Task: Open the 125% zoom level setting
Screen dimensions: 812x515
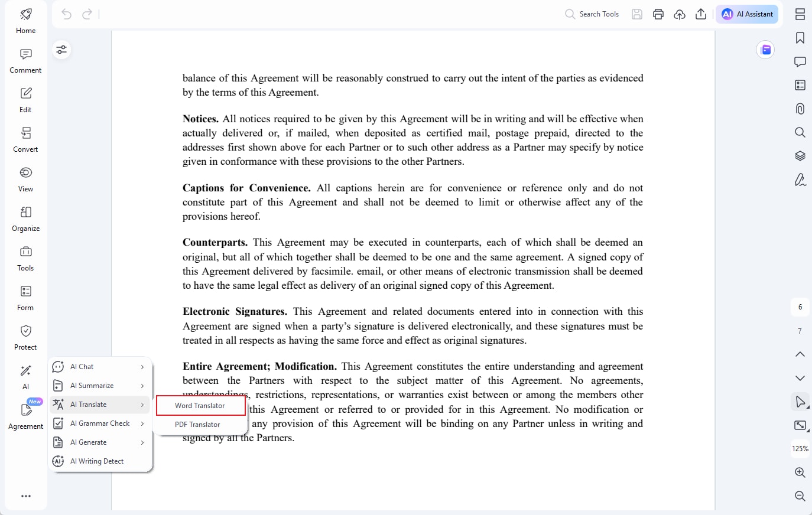Action: 800,449
